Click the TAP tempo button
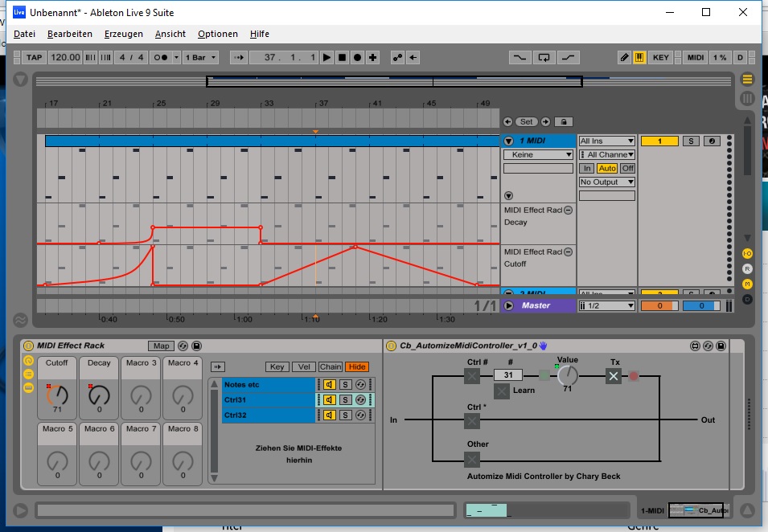This screenshot has width=768, height=532. (x=34, y=58)
